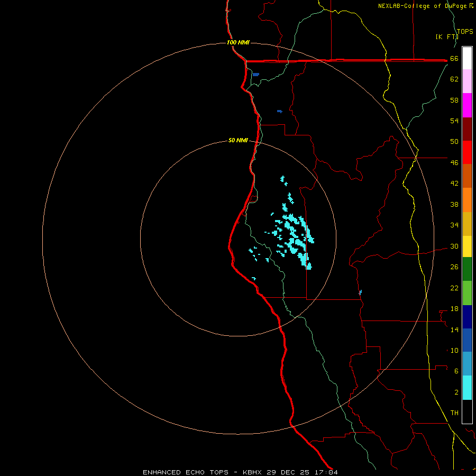This screenshot has height=476, width=476.
Task: Click the "NEXLAB-College of DuPage" credit text
Action: click(x=423, y=6)
